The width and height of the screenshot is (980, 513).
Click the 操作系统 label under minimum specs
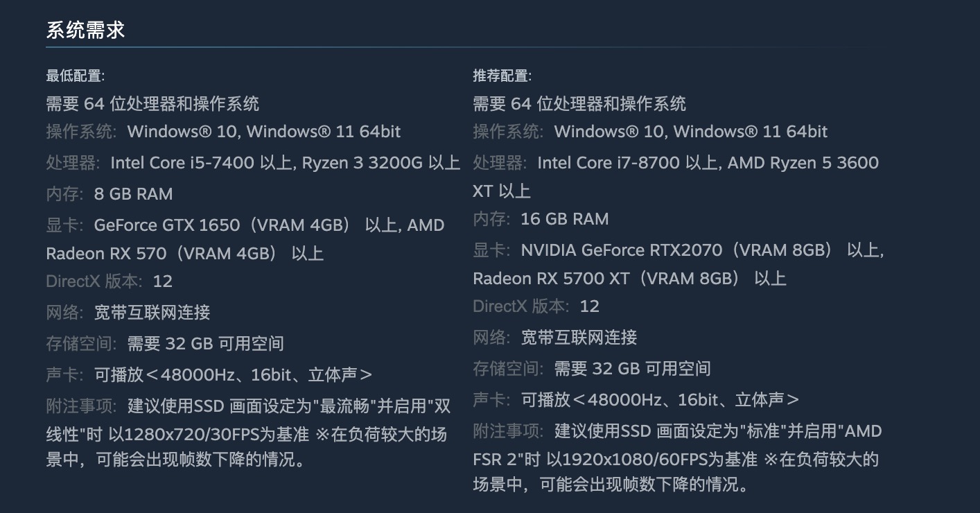(x=81, y=132)
